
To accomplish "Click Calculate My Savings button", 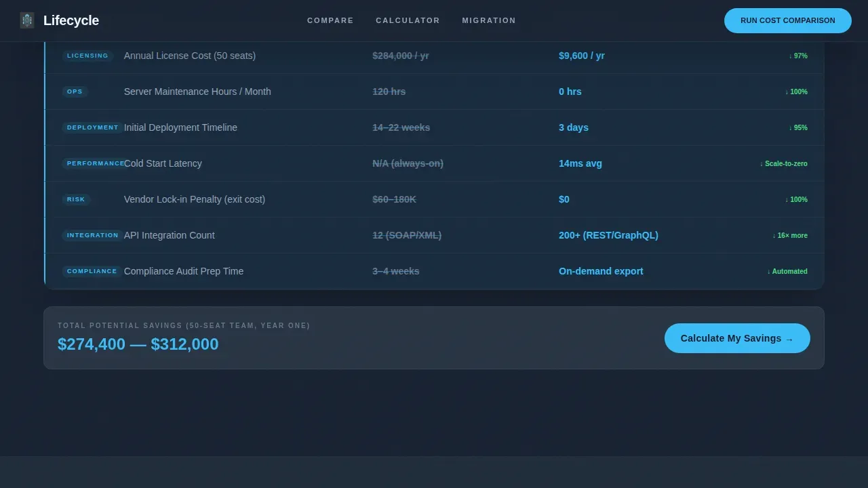I will [737, 338].
